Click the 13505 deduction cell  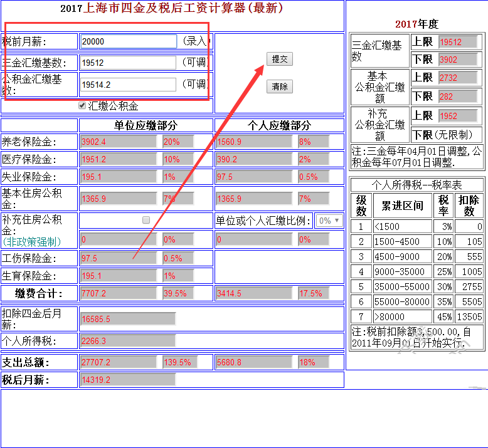pyautogui.click(x=469, y=317)
